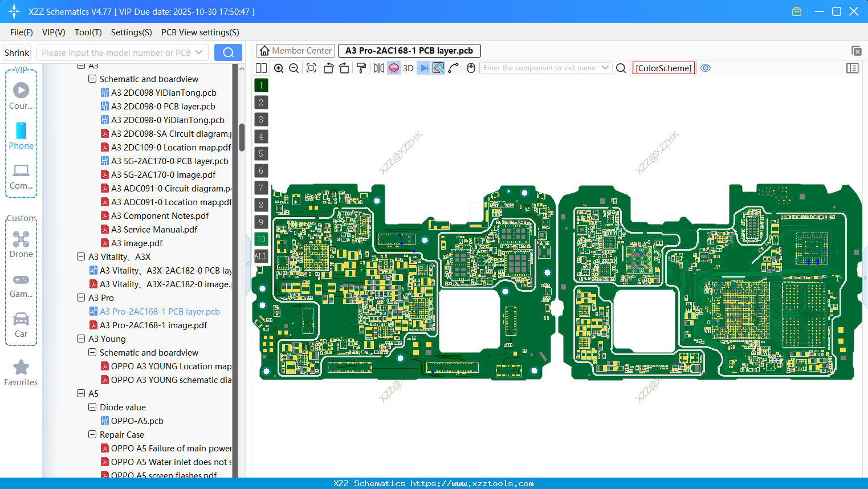Collapse the Repair Case section
The image size is (868, 489).
click(92, 434)
